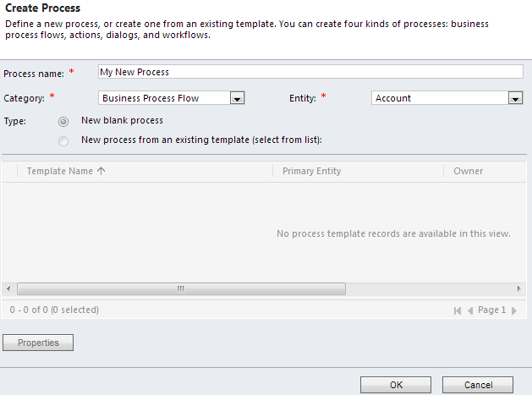Click the first page pager icon
This screenshot has width=532, height=395.
pos(458,310)
